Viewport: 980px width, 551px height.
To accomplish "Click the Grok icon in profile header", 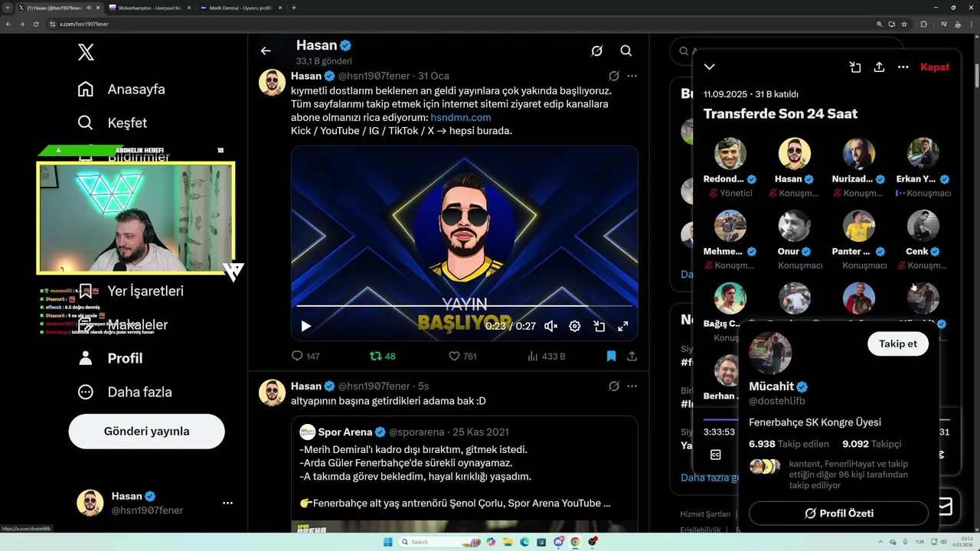I will click(x=596, y=51).
